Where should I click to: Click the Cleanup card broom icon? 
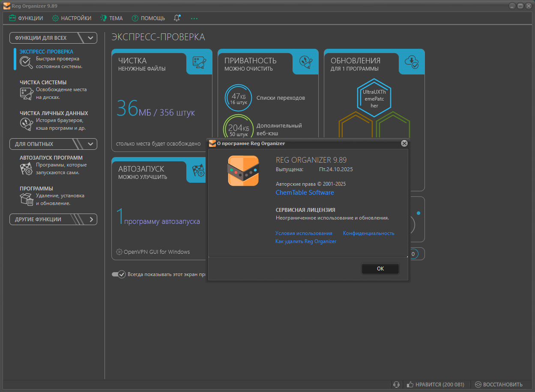tap(199, 63)
